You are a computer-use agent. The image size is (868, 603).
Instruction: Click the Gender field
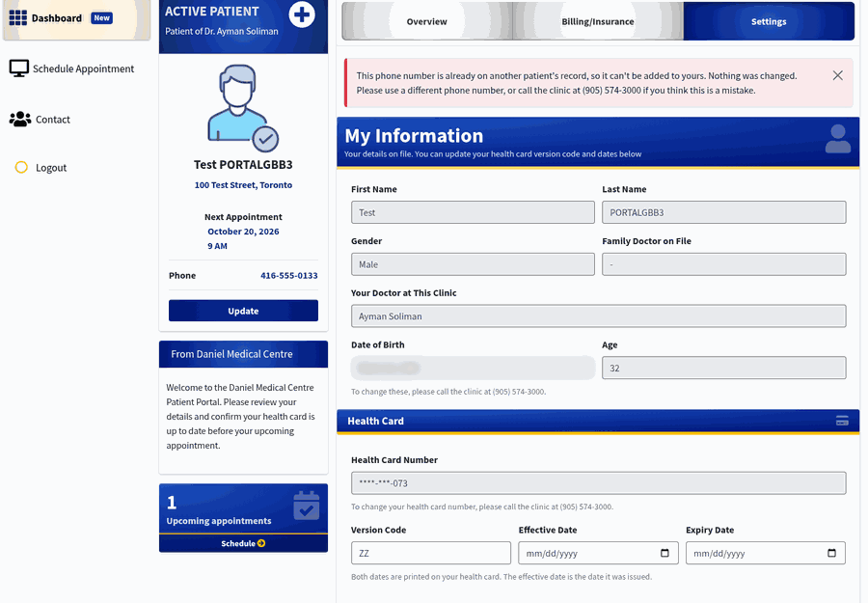pyautogui.click(x=473, y=264)
